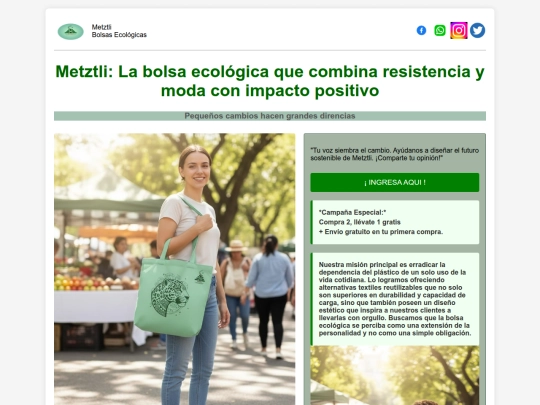Image resolution: width=540 pixels, height=405 pixels.
Task: Open the Facebook social icon
Action: pos(421,30)
